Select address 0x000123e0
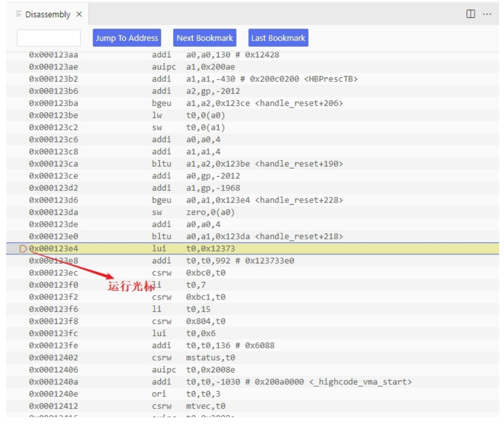Image resolution: width=504 pixels, height=424 pixels. [x=54, y=236]
